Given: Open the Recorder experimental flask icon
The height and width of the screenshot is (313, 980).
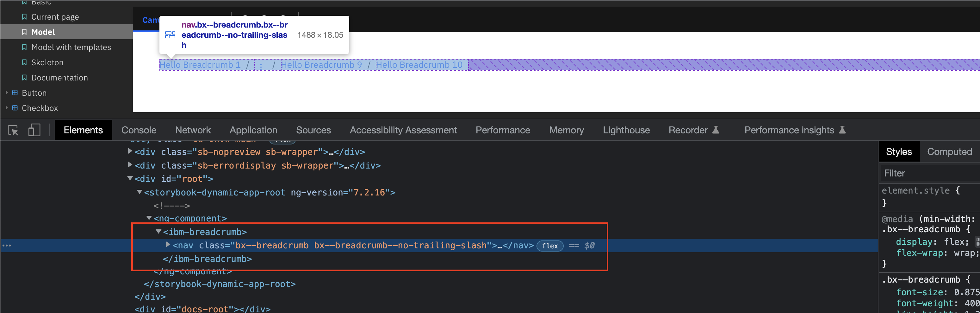Looking at the screenshot, I should tap(716, 130).
